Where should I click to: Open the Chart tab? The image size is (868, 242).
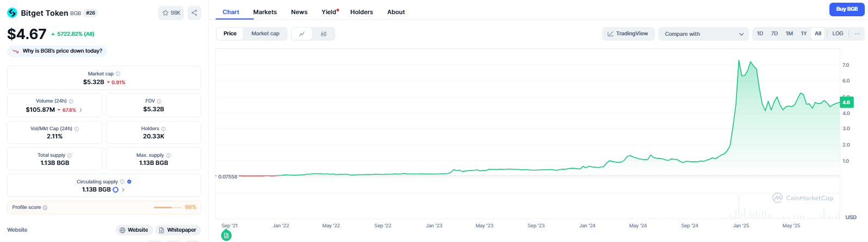tap(231, 12)
